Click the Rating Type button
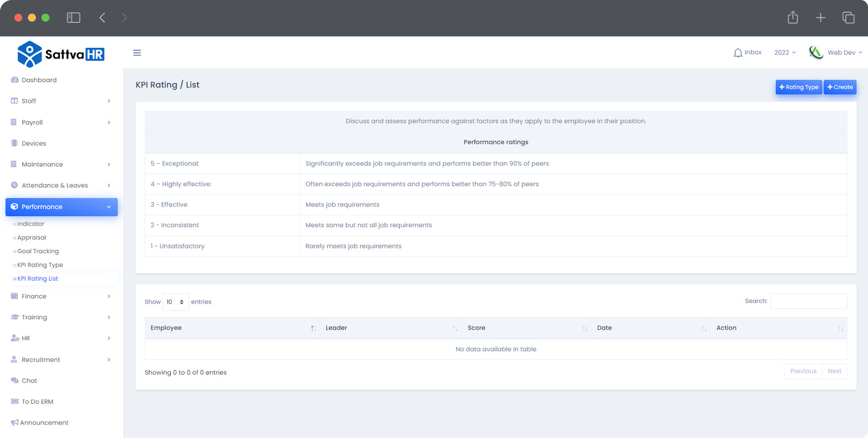 [799, 87]
